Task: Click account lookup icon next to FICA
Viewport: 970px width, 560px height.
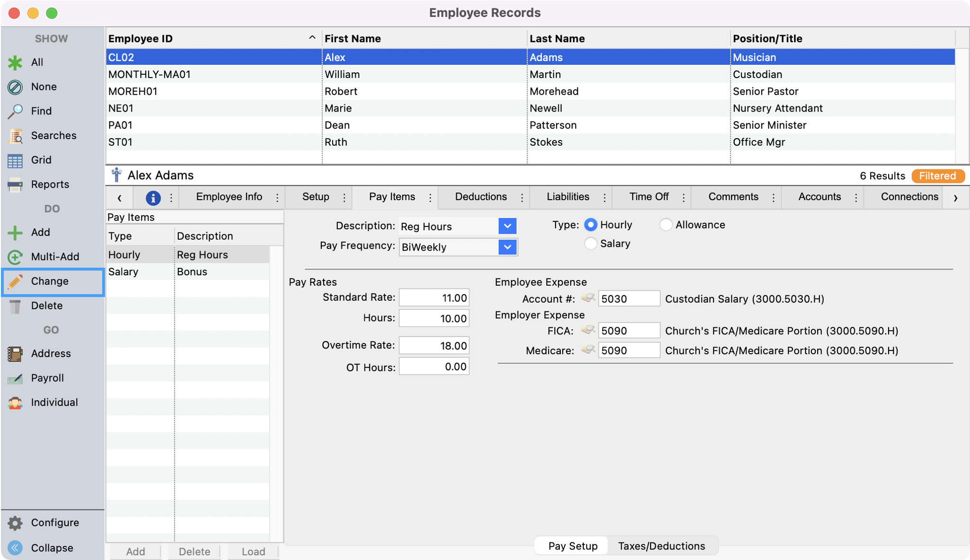Action: tap(588, 330)
